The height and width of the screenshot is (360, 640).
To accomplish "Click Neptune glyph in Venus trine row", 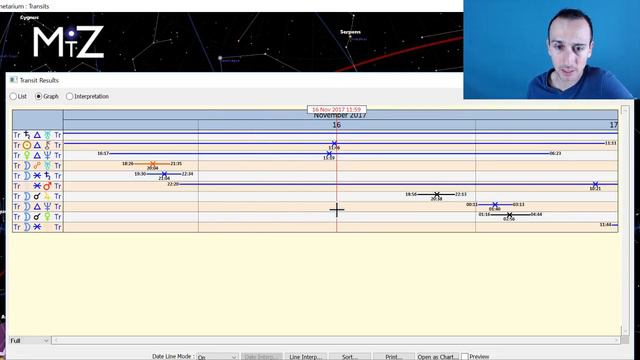I will point(47,155).
